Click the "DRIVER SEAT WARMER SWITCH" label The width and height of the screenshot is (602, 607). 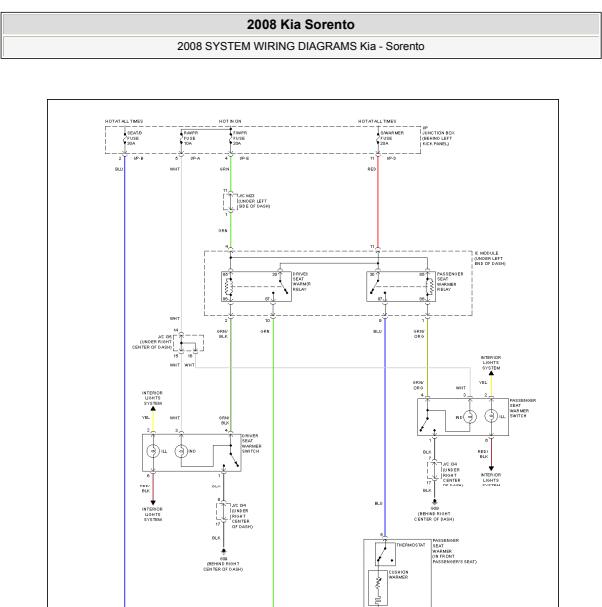tap(251, 443)
